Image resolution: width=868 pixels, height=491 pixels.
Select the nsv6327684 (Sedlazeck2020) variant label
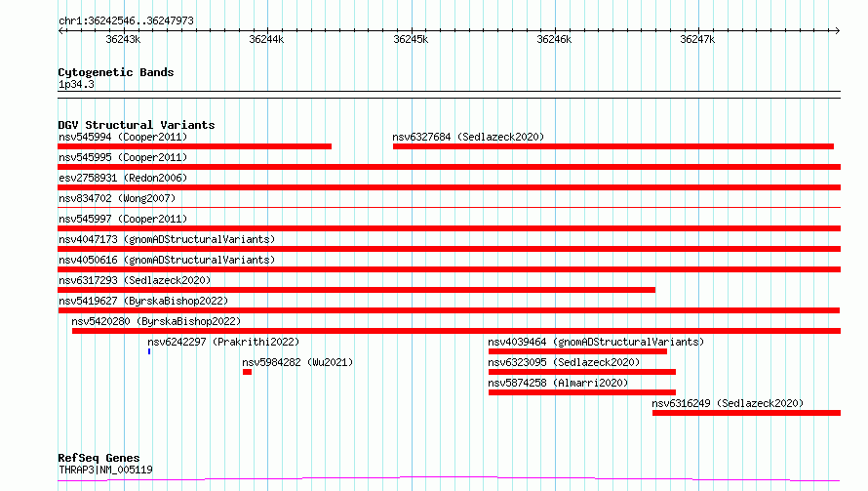tap(468, 137)
